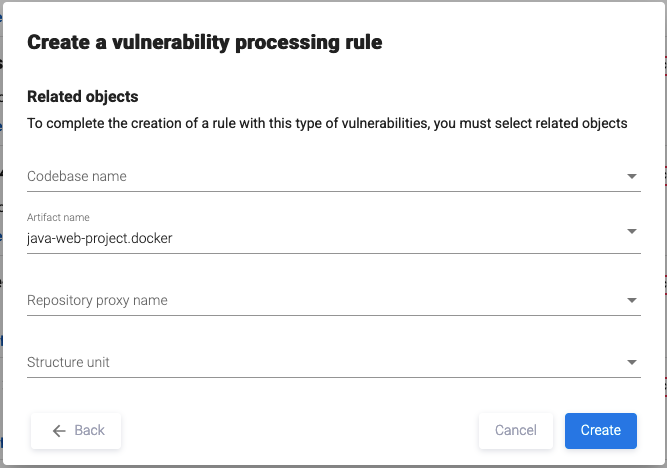Open the Artifact name dropdown arrow
The image size is (667, 468).
coord(632,231)
